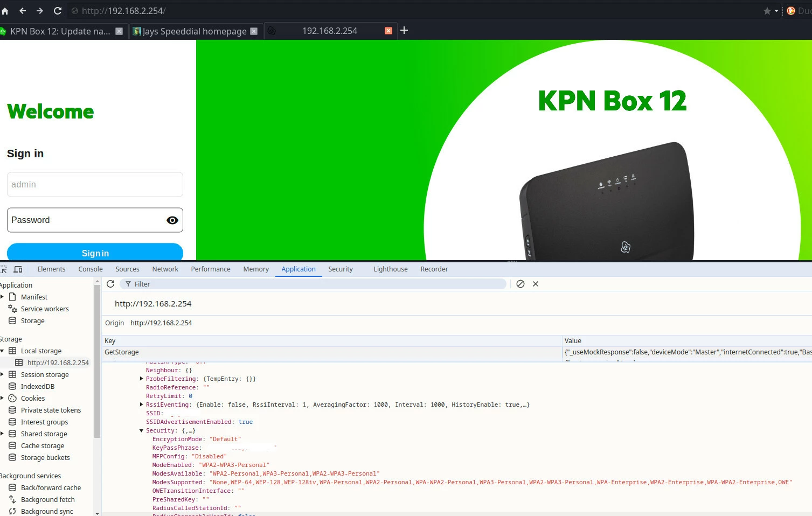Expand the ProbeFiltering object arrow
Screen dimensions: 812x516
click(142, 379)
